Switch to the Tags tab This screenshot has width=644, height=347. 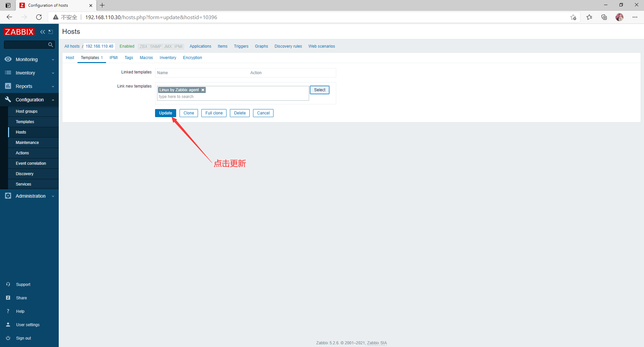click(x=129, y=58)
